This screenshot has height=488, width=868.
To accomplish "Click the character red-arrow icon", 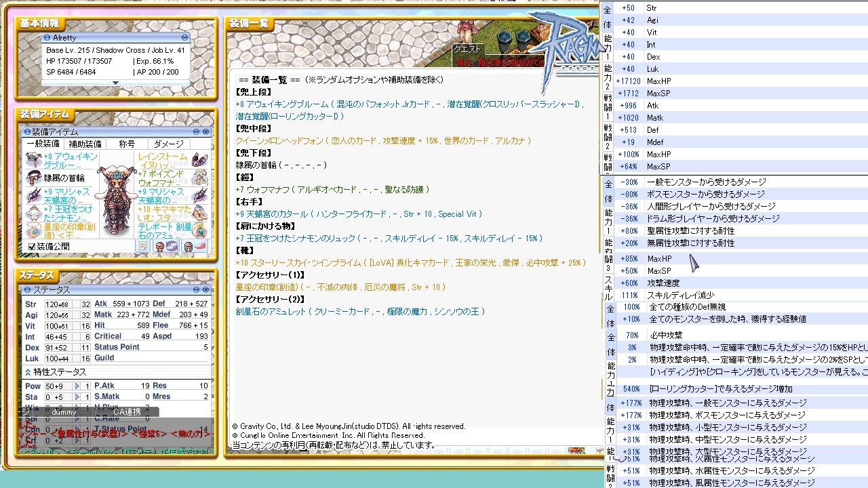I will 195,246.
